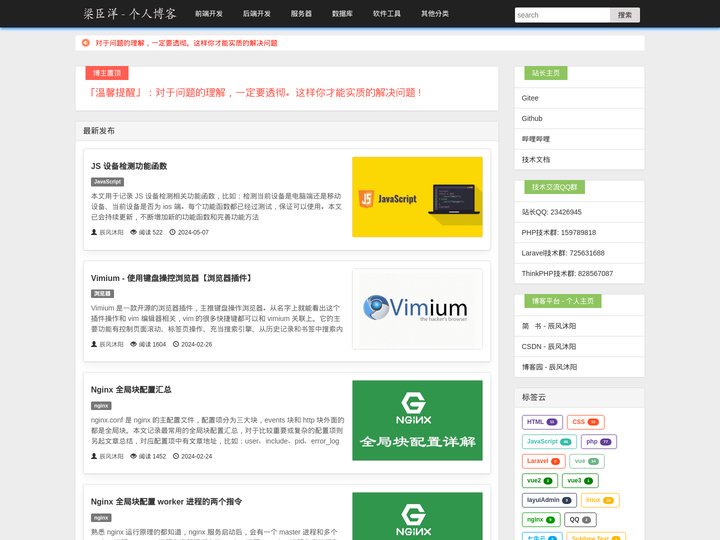Open the 软件工具 menu
The image size is (720, 540).
pos(387,14)
